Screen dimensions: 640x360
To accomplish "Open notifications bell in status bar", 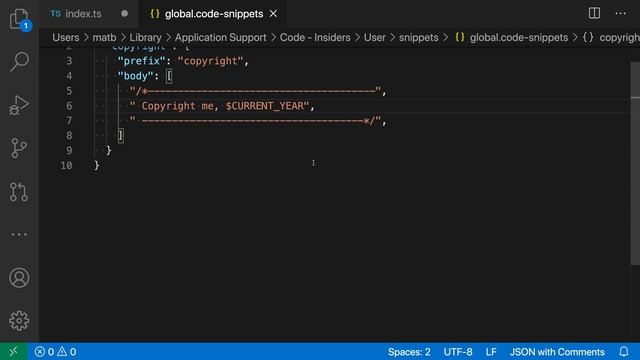I will (624, 351).
